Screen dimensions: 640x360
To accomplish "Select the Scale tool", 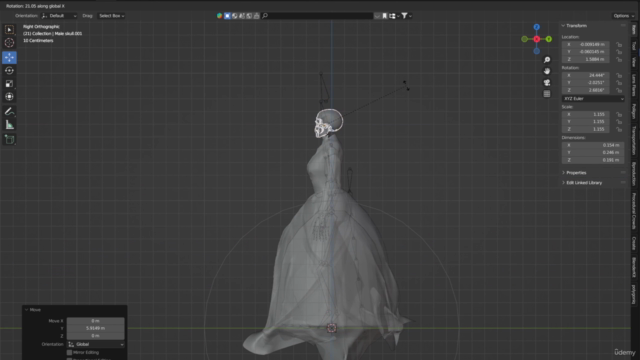I will click(x=9, y=84).
